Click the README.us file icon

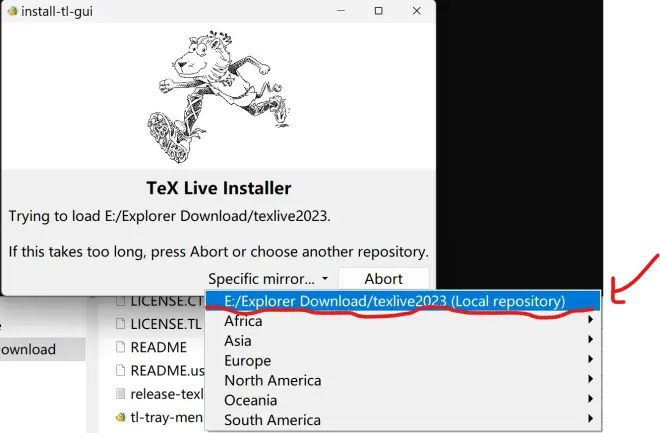tap(120, 370)
